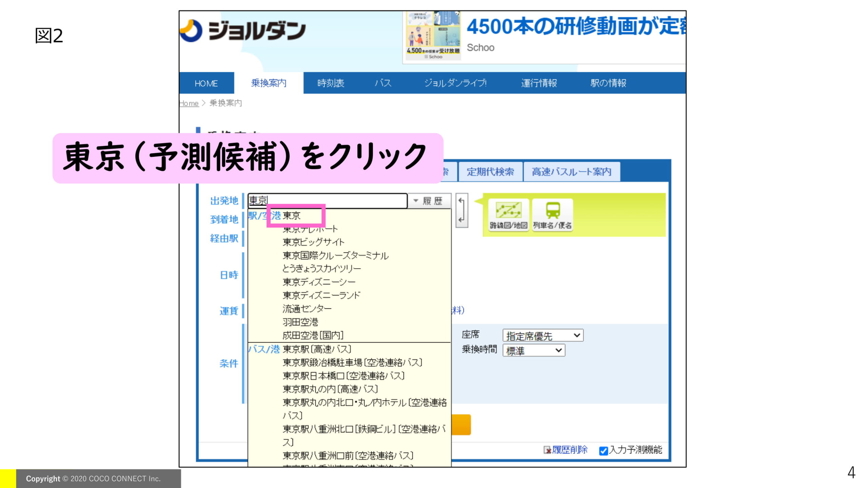Select the 乗換案内 nav tab
Image resolution: width=868 pixels, height=488 pixels.
tap(269, 83)
